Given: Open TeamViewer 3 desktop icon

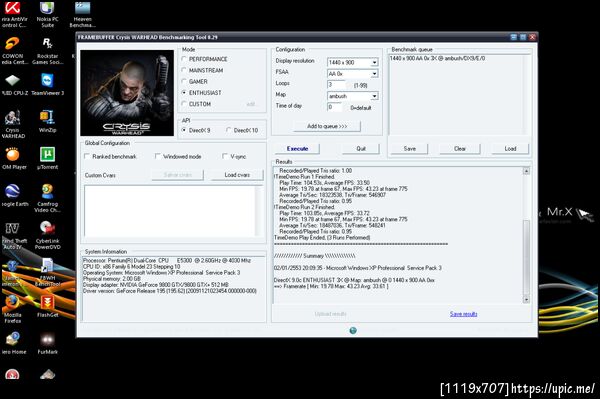Looking at the screenshot, I should click(47, 85).
